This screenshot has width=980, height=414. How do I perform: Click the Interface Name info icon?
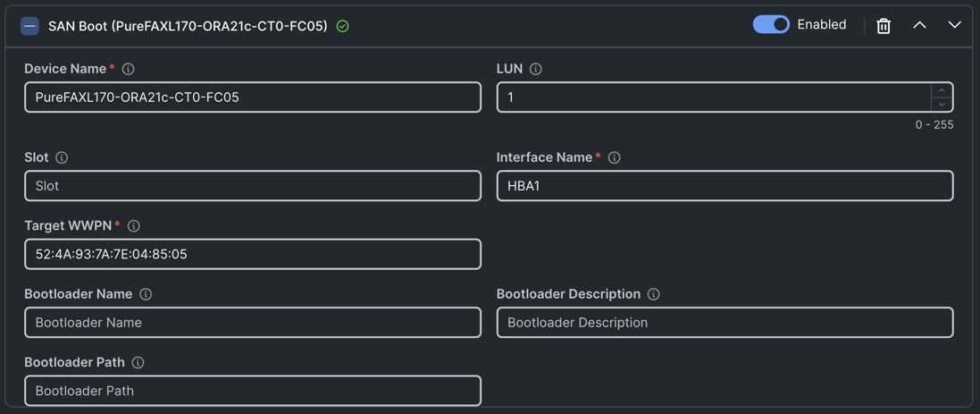[615, 157]
